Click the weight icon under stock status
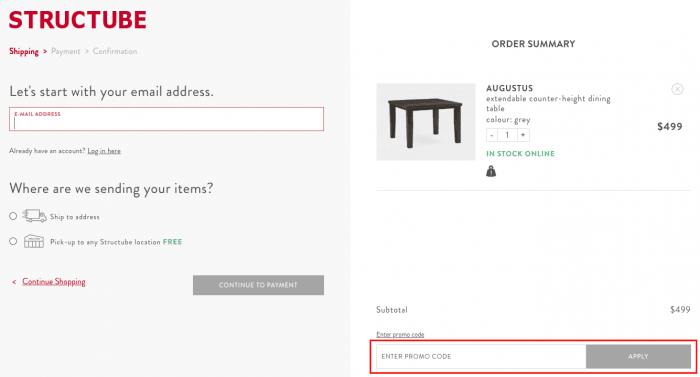 (491, 171)
